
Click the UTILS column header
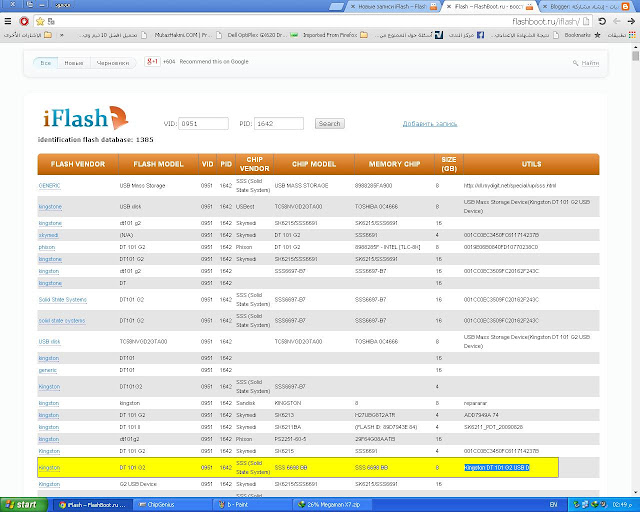click(x=531, y=164)
